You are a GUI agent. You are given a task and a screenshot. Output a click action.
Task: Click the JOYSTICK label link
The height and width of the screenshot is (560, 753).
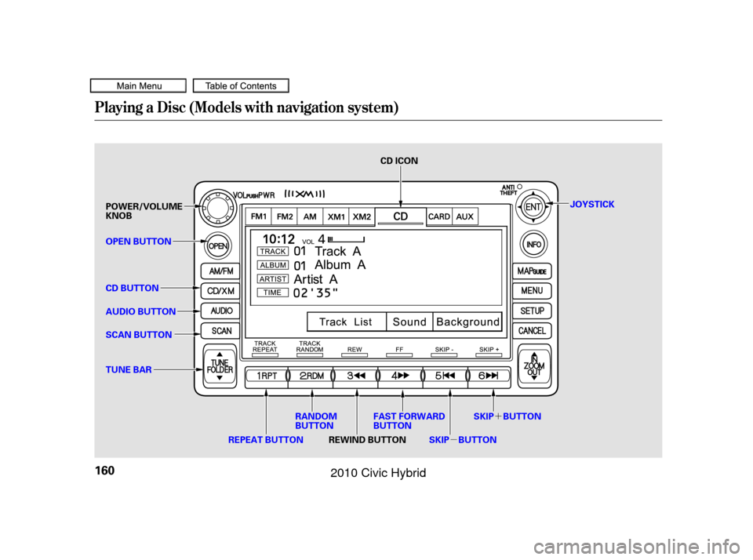592,204
